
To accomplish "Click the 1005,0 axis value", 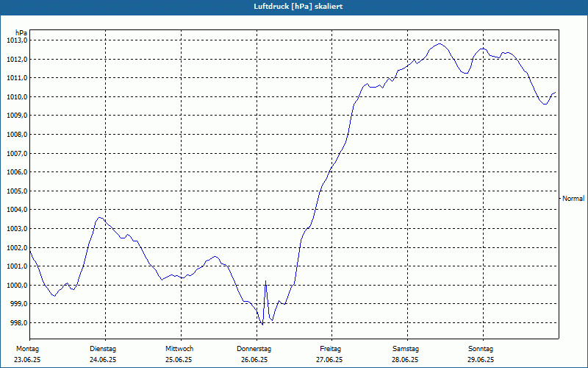I will tap(17, 191).
